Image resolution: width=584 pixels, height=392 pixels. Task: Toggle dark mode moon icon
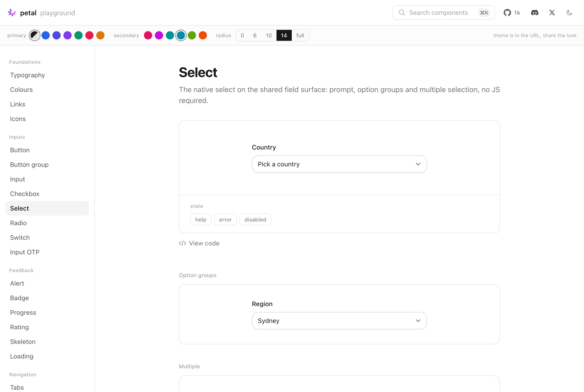pos(569,13)
